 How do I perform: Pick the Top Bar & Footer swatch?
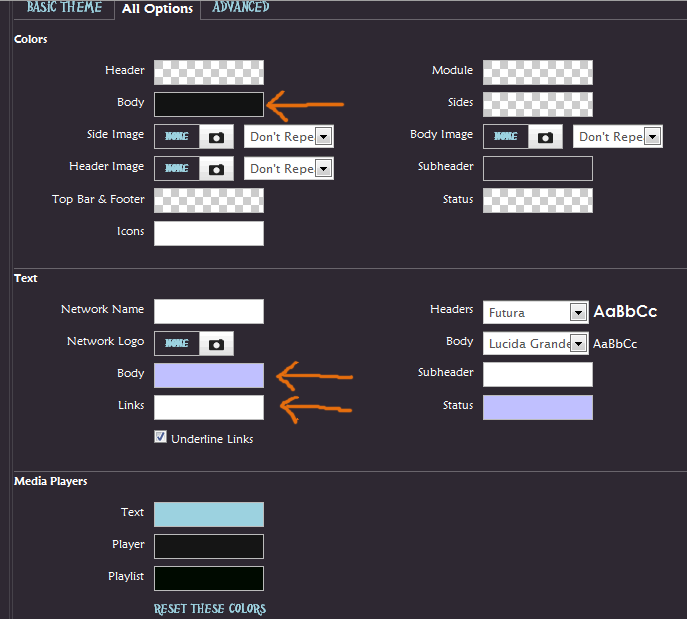coord(209,201)
